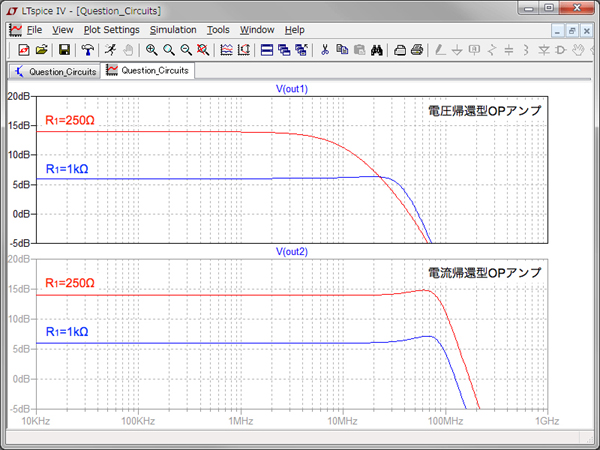Image resolution: width=600 pixels, height=450 pixels.
Task: Open the File menu
Action: pyautogui.click(x=34, y=30)
